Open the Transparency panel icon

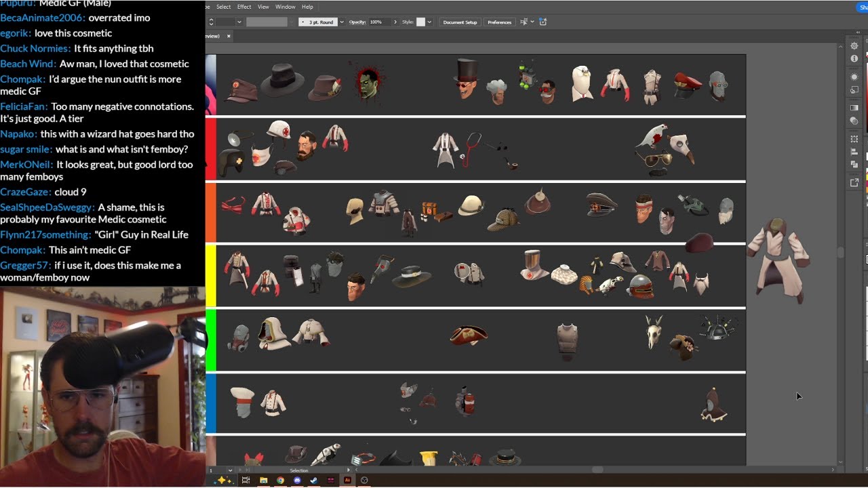coord(854,121)
